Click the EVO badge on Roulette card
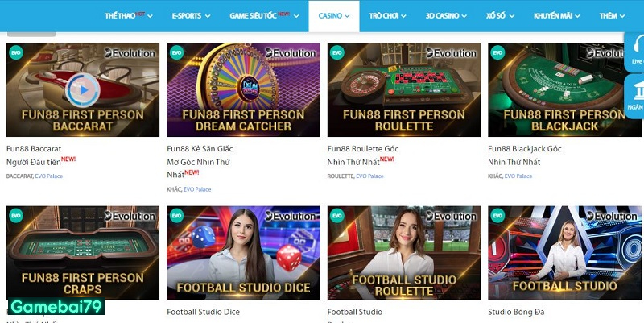This screenshot has width=644, height=323. [337, 52]
